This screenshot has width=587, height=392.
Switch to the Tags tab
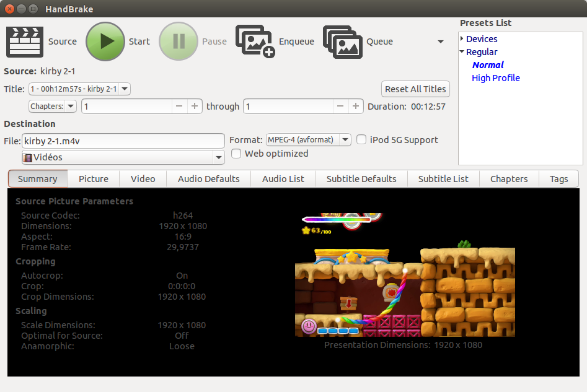pyautogui.click(x=559, y=179)
